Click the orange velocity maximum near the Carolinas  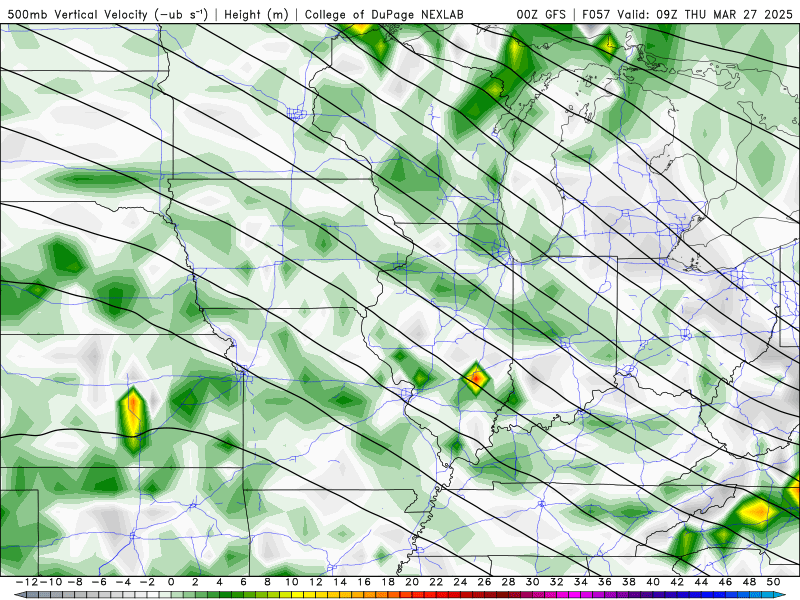[760, 511]
